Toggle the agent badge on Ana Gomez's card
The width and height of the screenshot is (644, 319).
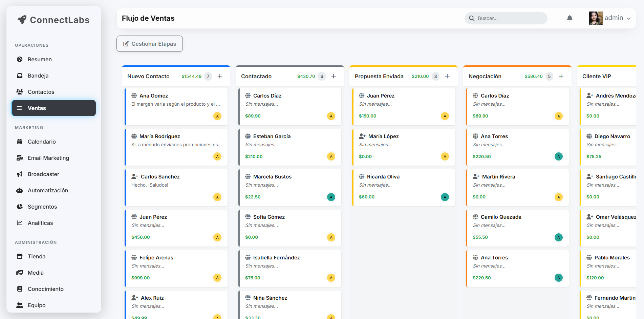click(x=217, y=116)
